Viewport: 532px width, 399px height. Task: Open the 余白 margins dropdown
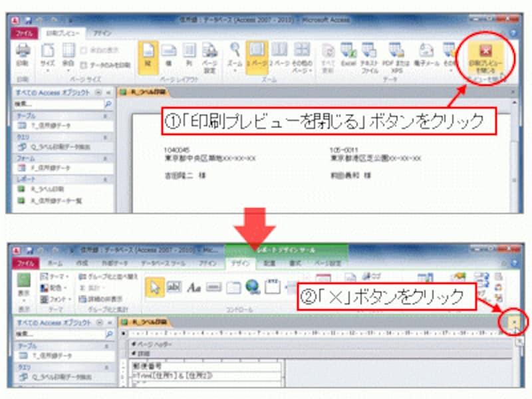[x=68, y=57]
